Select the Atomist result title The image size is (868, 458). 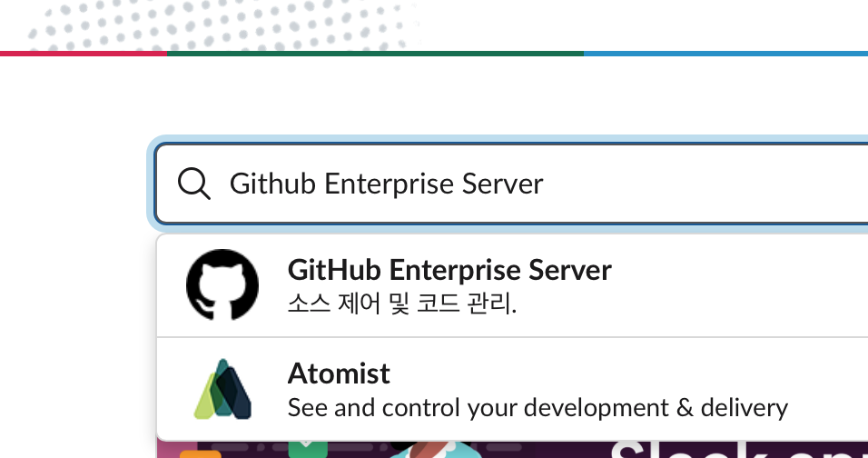point(339,373)
